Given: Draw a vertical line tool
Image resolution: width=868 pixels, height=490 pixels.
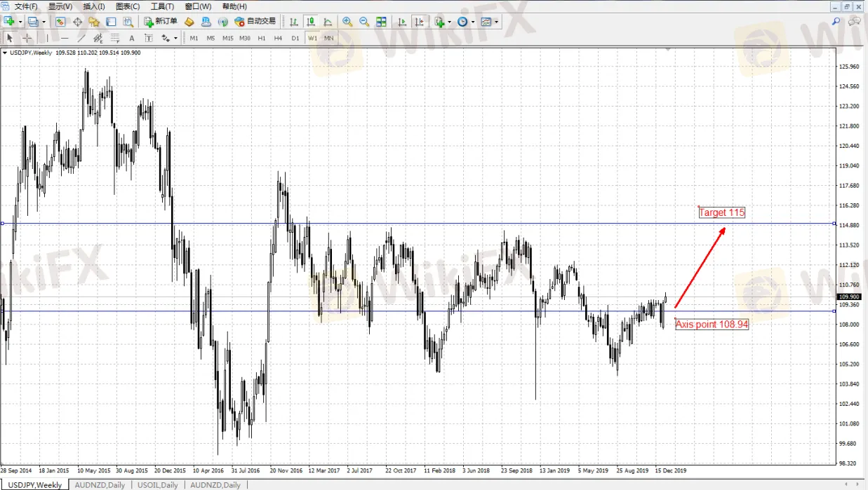Looking at the screenshot, I should click(x=46, y=38).
